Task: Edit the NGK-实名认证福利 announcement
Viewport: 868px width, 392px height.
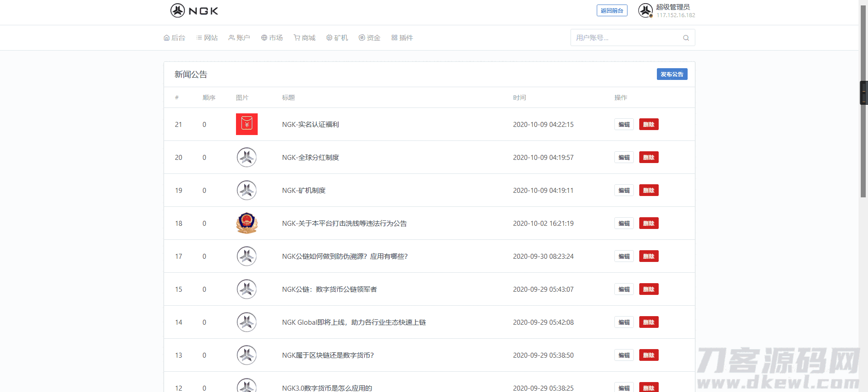Action: 624,124
